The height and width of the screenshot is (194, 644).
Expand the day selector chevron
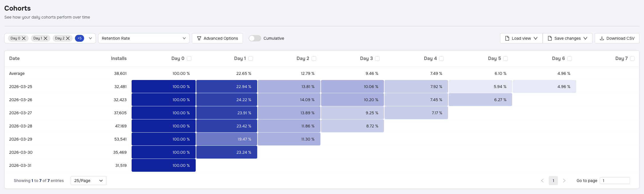click(x=90, y=38)
